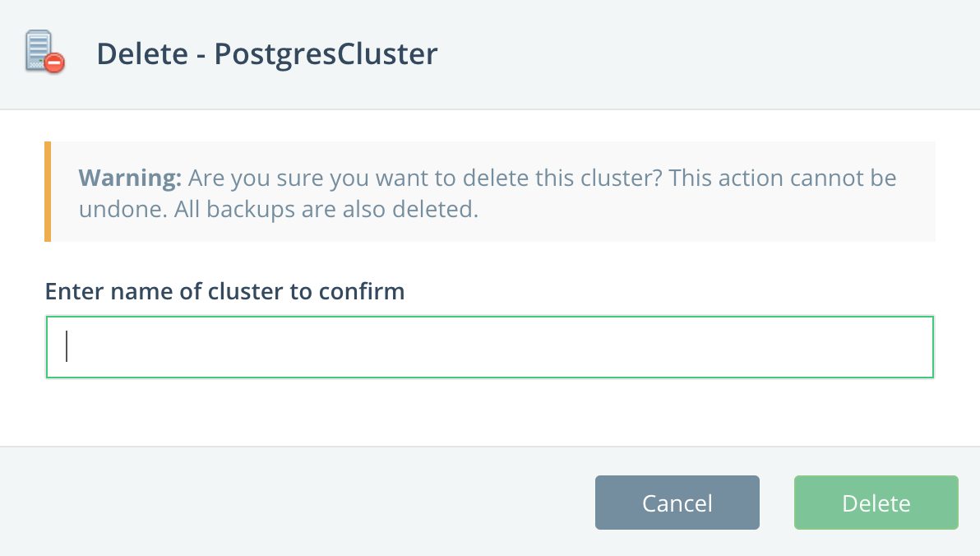The width and height of the screenshot is (980, 556).
Task: Dismiss the dialog via Cancel
Action: tap(677, 503)
